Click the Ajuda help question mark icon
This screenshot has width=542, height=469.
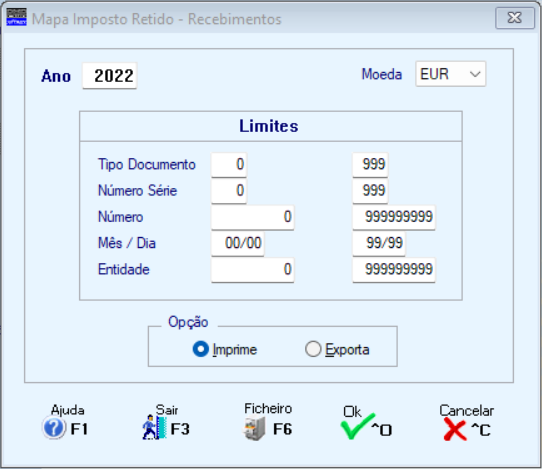tap(54, 428)
